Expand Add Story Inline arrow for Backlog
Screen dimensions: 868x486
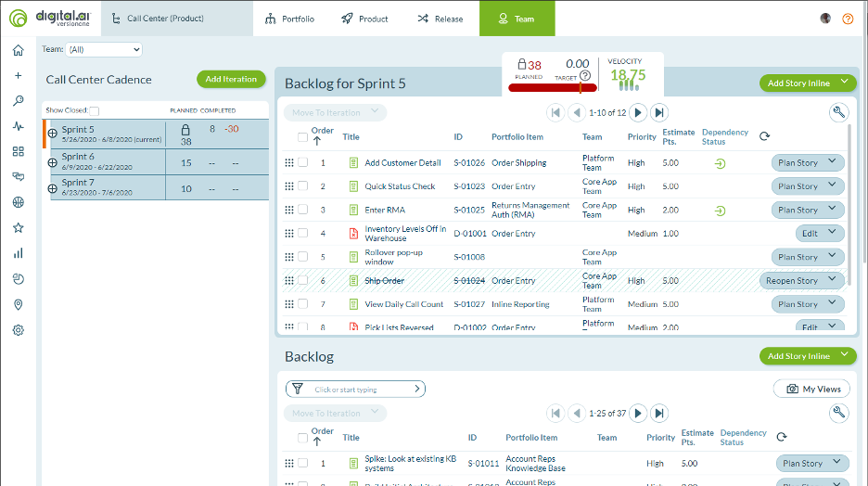click(x=844, y=355)
